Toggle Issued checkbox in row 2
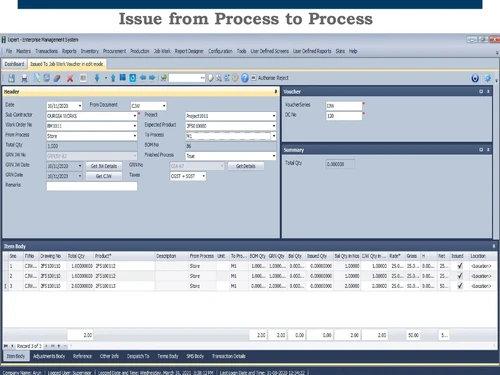The image size is (500, 375). point(460,276)
